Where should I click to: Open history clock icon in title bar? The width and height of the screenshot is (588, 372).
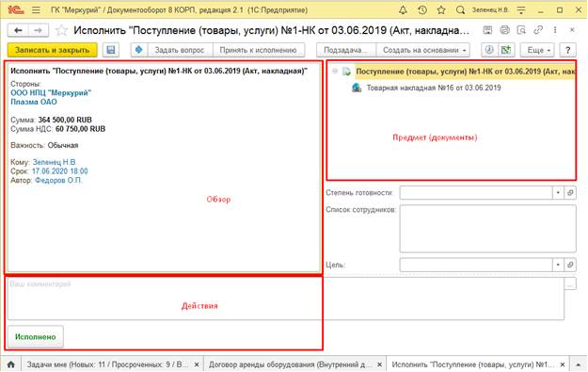422,10
